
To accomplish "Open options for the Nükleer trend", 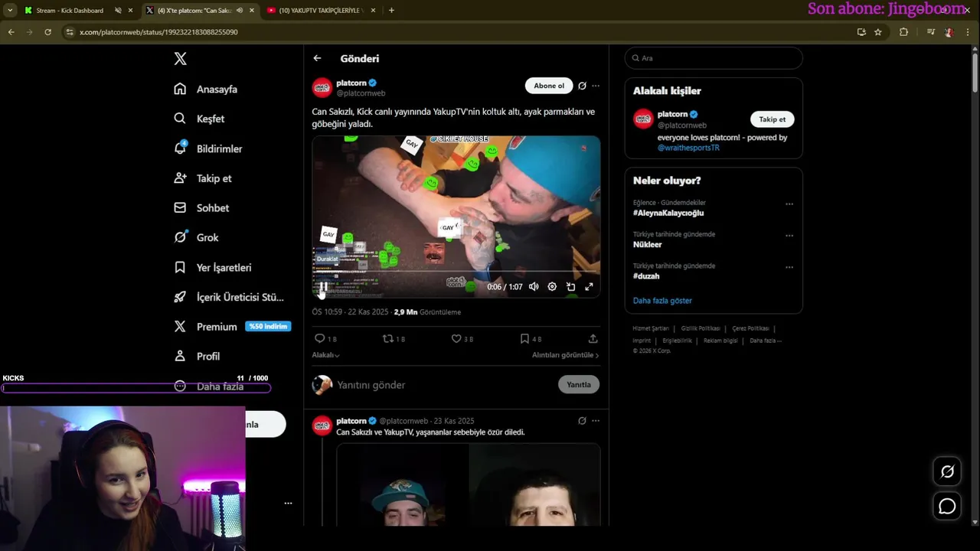I will click(x=789, y=236).
